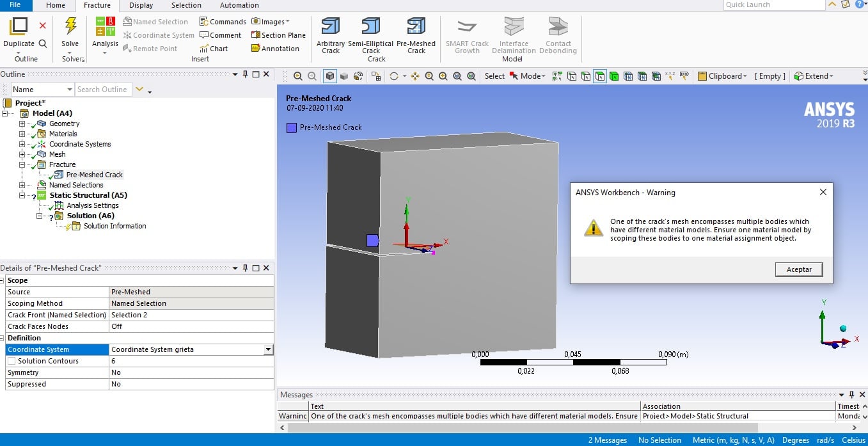
Task: Insert a Pre-Meshed Crack from ribbon
Action: tap(416, 35)
